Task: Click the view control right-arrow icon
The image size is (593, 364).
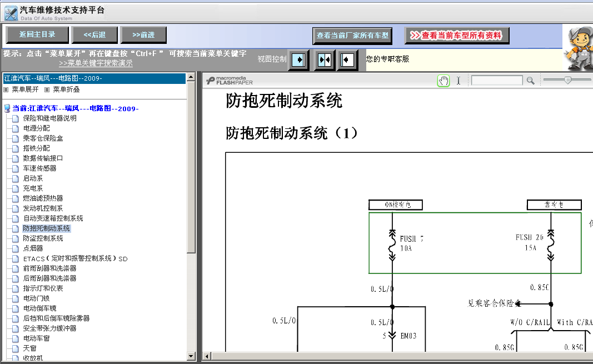Action: [x=299, y=59]
